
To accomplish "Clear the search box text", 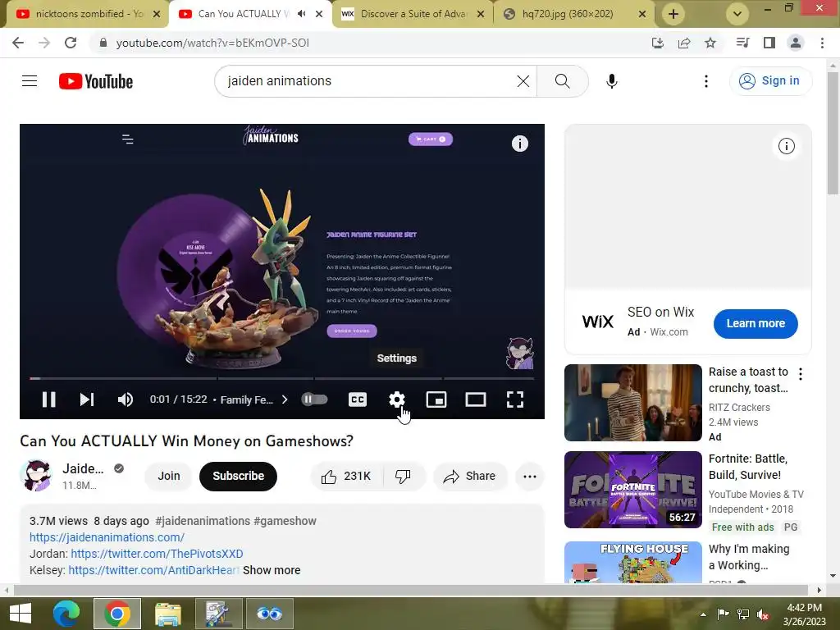I will pos(523,81).
